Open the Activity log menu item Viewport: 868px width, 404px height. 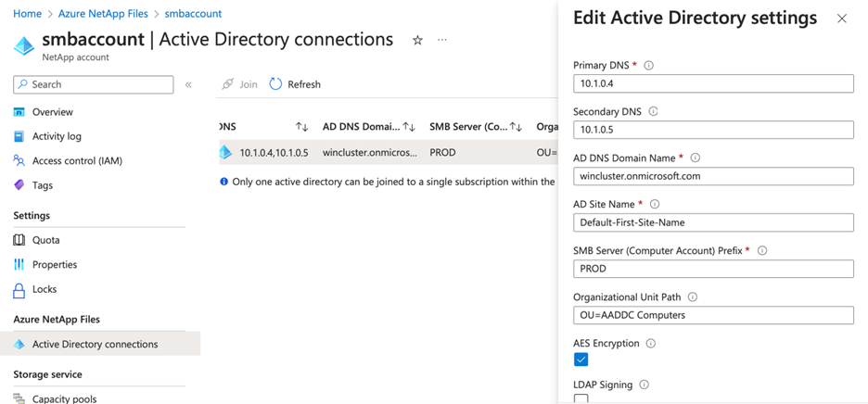[x=57, y=136]
